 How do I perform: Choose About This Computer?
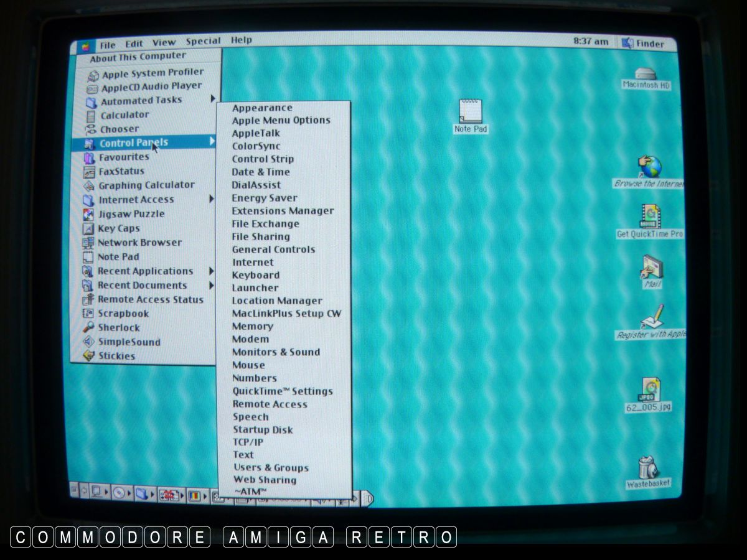(138, 57)
